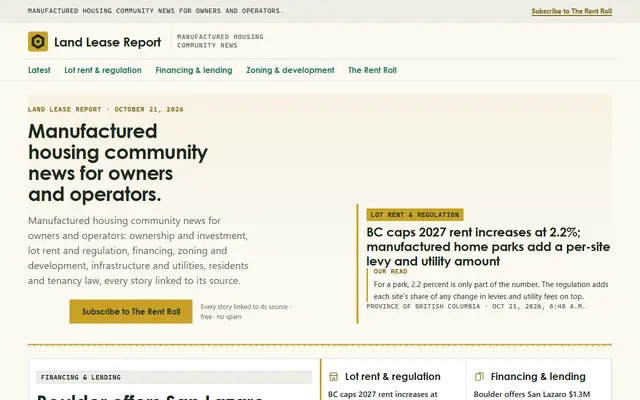The width and height of the screenshot is (640, 400).
Task: Click the gold LOT RENT & REGULATION tag
Action: coord(415,215)
